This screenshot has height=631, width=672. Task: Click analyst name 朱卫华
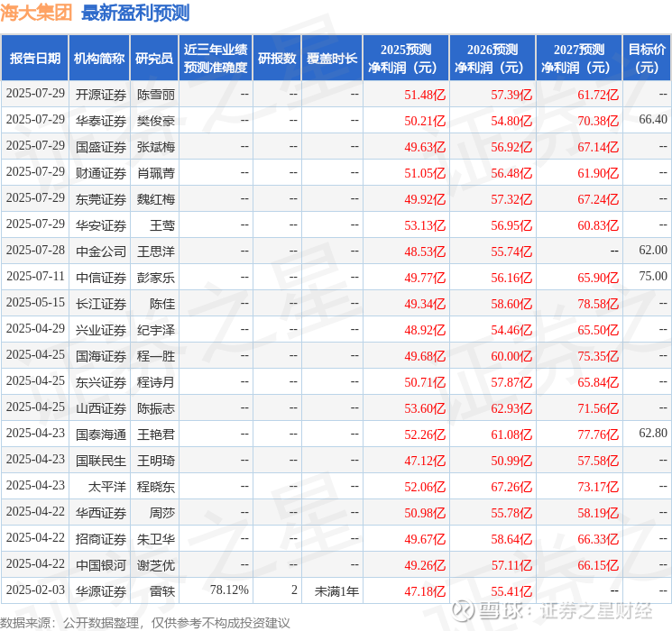[156, 539]
